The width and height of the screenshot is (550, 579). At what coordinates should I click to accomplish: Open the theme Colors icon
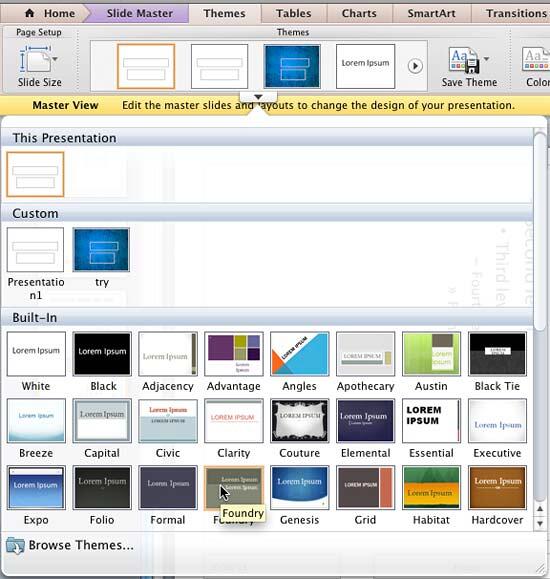[536, 59]
